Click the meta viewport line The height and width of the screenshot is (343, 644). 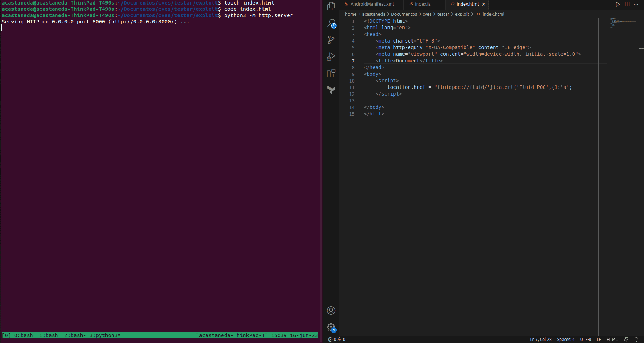click(x=478, y=54)
